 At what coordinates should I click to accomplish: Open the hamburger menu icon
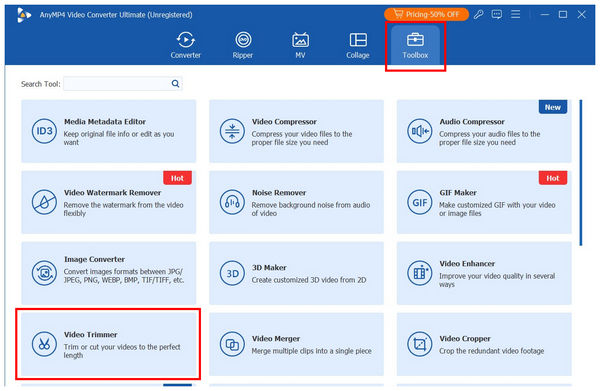pyautogui.click(x=515, y=15)
